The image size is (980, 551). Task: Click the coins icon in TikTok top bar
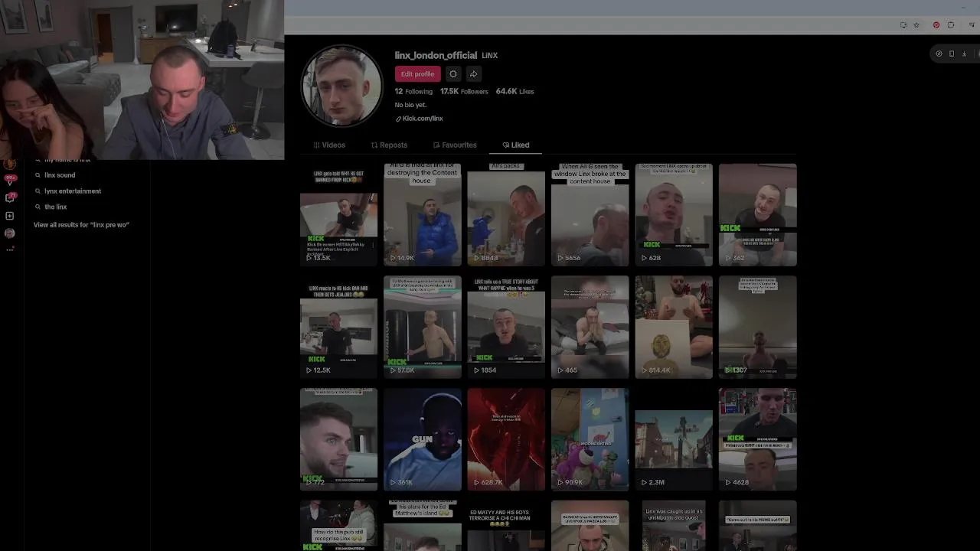[x=939, y=54]
